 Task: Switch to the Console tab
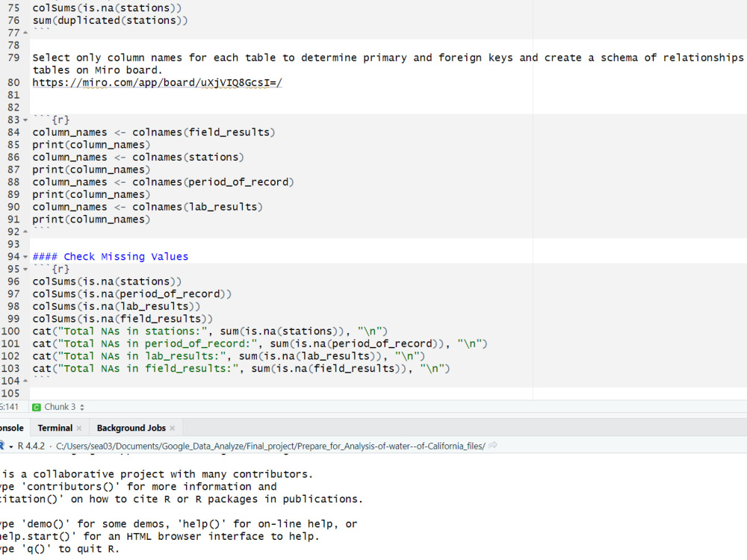tap(11, 428)
